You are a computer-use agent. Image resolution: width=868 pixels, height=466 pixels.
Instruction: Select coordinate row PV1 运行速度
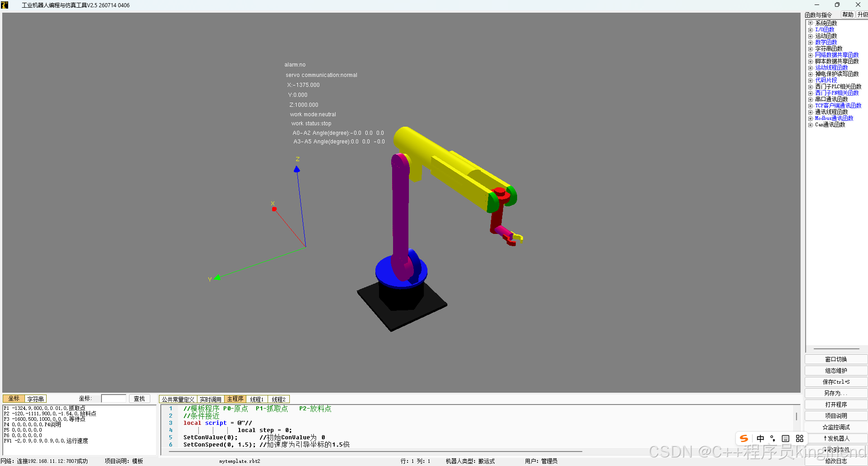[46, 441]
